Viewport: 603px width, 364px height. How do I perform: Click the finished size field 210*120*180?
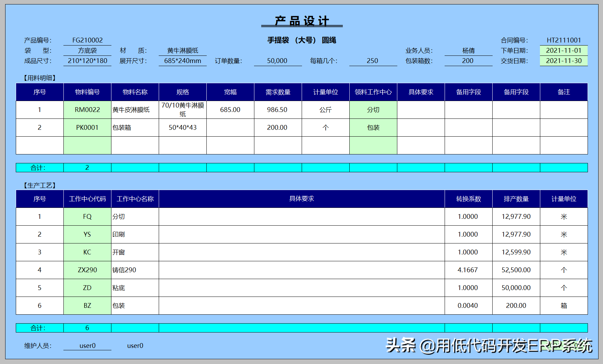point(87,61)
